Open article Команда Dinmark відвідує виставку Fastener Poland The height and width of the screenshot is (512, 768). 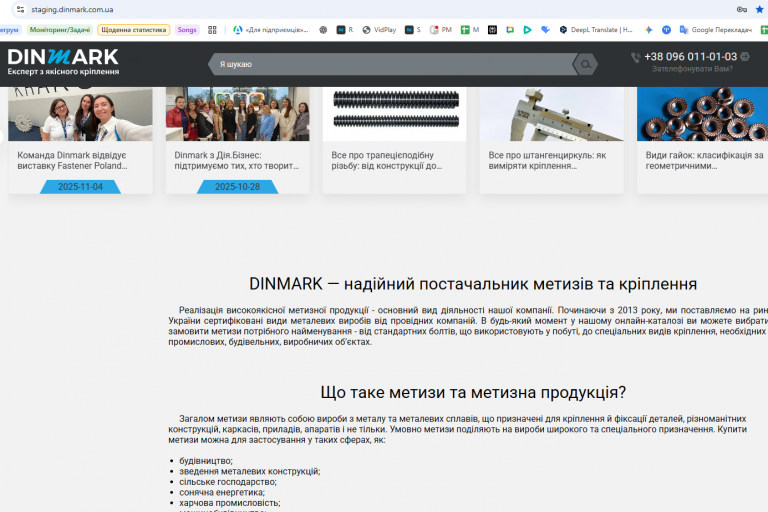tap(72, 161)
